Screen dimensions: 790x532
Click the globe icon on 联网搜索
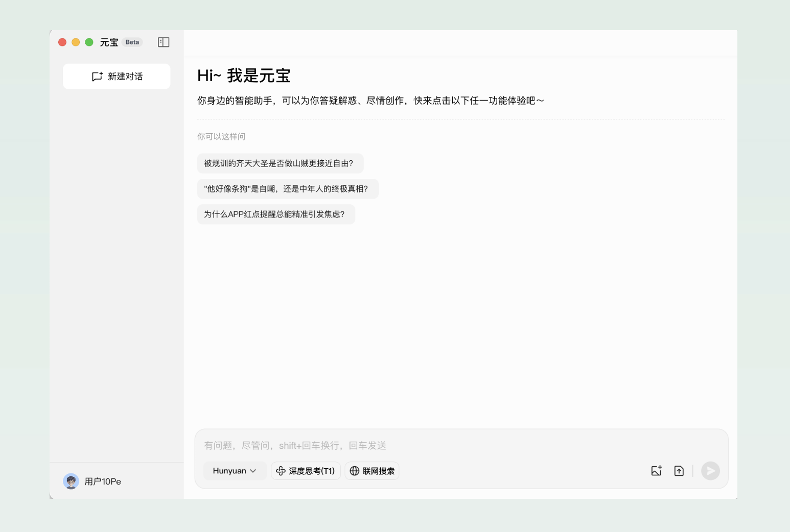355,471
